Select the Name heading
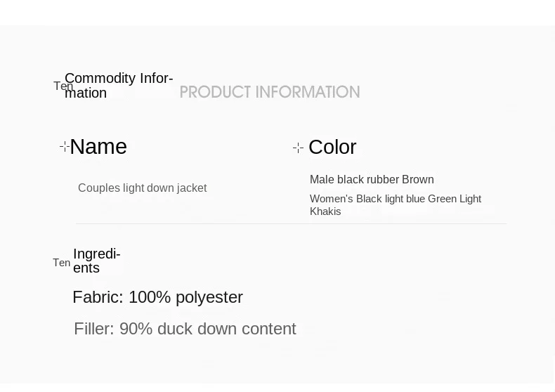555x392 pixels. coord(98,147)
